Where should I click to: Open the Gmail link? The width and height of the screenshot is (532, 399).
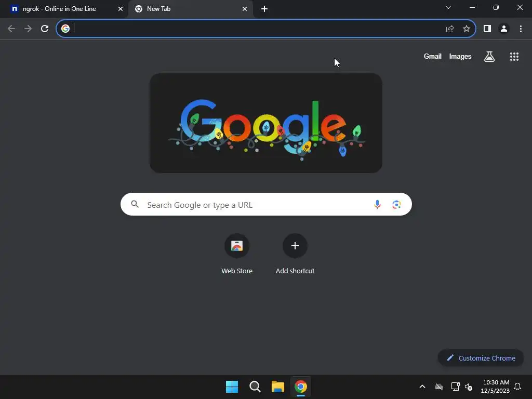(433, 56)
